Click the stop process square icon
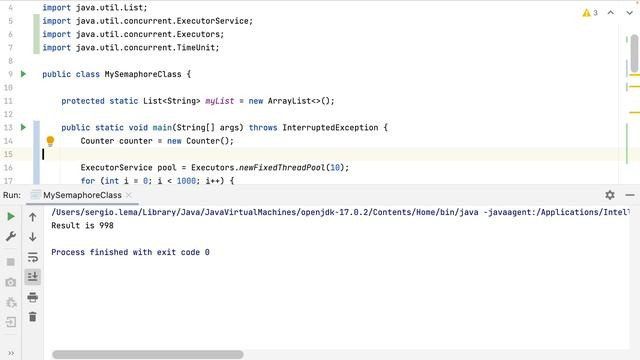This screenshot has height=360, width=640. pos(11,262)
